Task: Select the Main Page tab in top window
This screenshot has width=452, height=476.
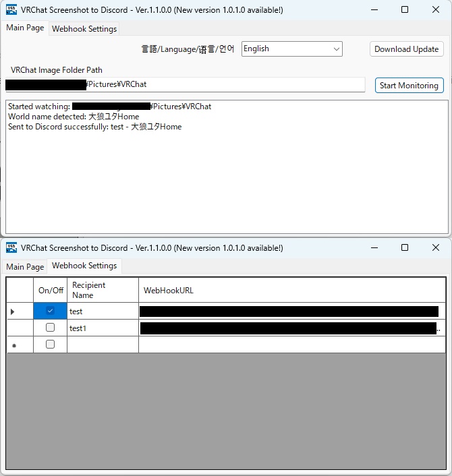Action: pyautogui.click(x=25, y=28)
